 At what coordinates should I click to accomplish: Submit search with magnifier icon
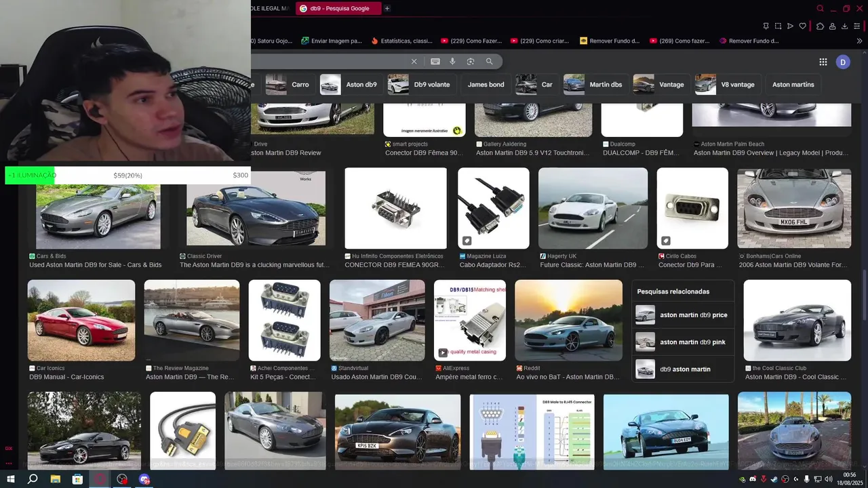(x=490, y=62)
